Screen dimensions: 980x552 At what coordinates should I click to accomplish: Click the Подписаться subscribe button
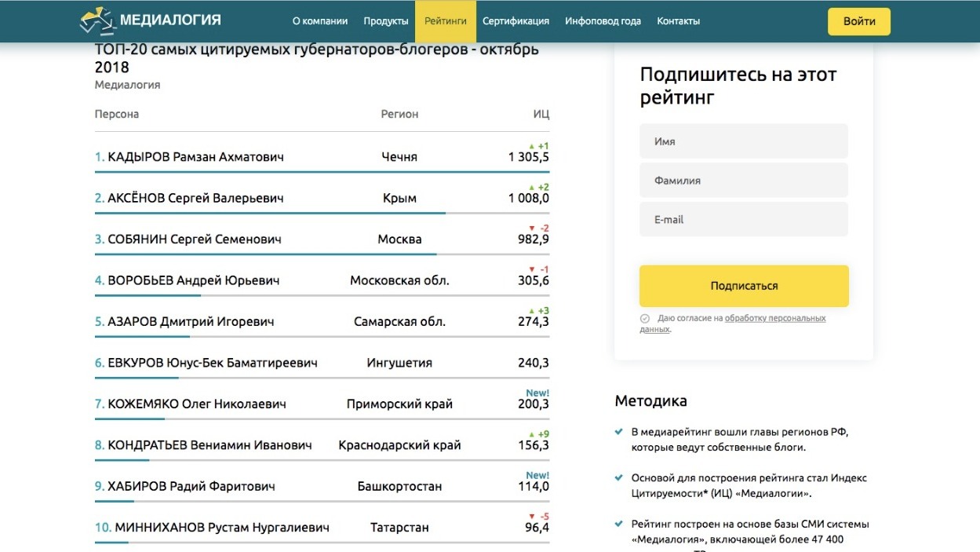point(744,286)
